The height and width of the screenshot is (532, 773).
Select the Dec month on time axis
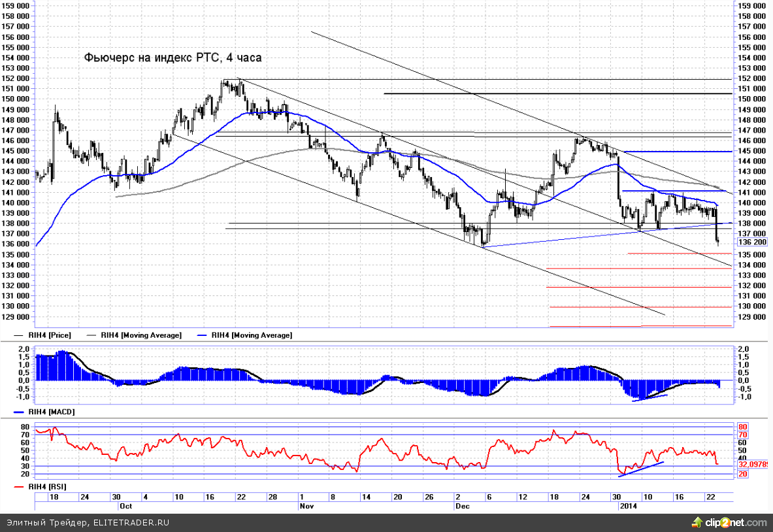click(462, 506)
